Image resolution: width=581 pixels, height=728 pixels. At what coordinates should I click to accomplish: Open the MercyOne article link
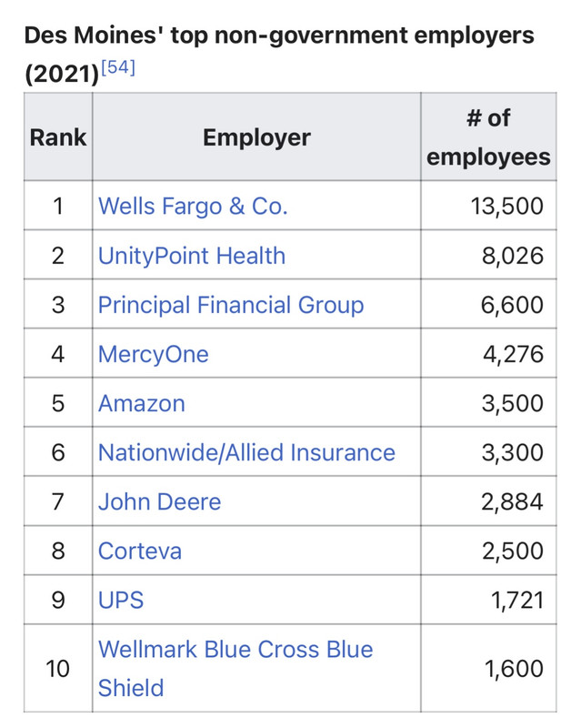[x=153, y=354]
